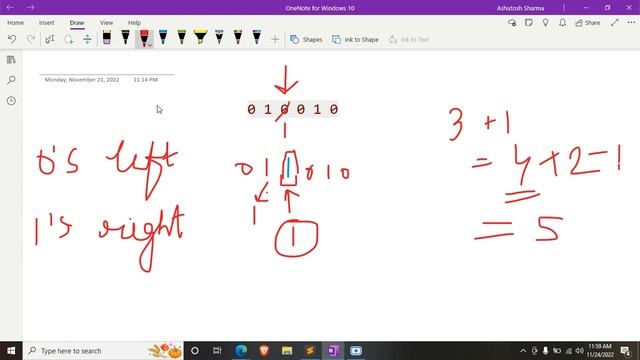Open Sublime Text from taskbar
Image resolution: width=640 pixels, height=360 pixels.
[x=310, y=351]
